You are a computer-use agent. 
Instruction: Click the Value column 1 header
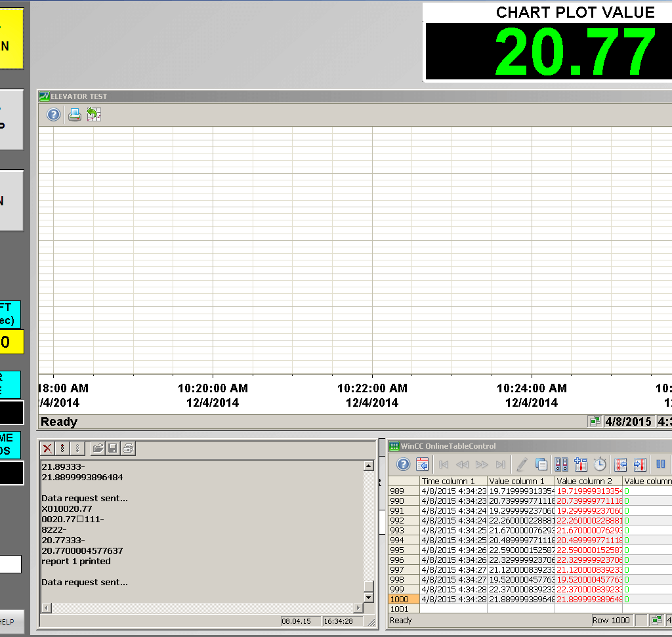[x=521, y=481]
